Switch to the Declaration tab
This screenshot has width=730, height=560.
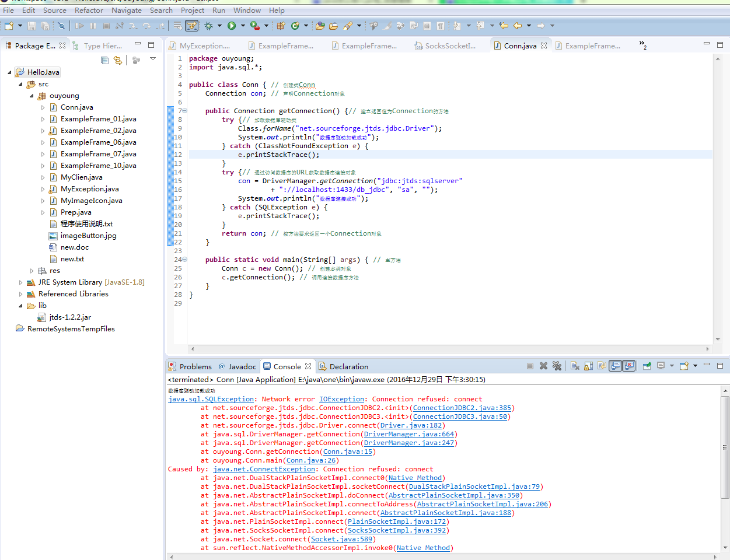click(343, 366)
